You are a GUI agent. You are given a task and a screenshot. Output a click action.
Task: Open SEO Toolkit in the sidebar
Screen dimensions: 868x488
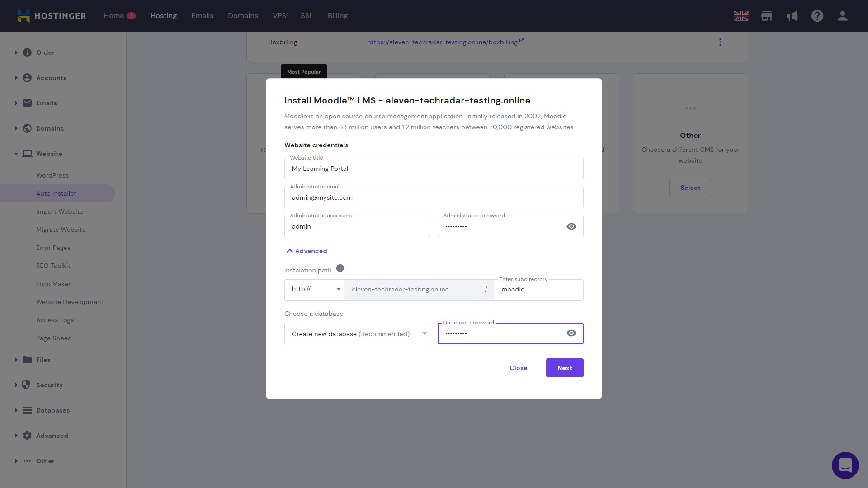[x=53, y=266]
